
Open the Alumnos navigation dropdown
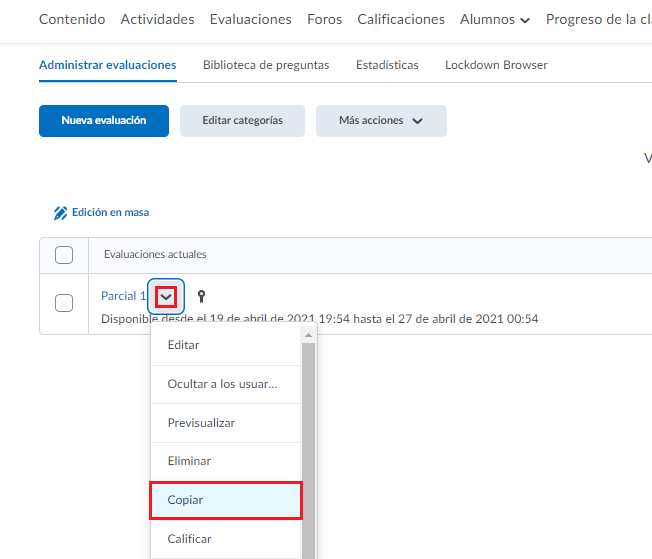tap(494, 20)
